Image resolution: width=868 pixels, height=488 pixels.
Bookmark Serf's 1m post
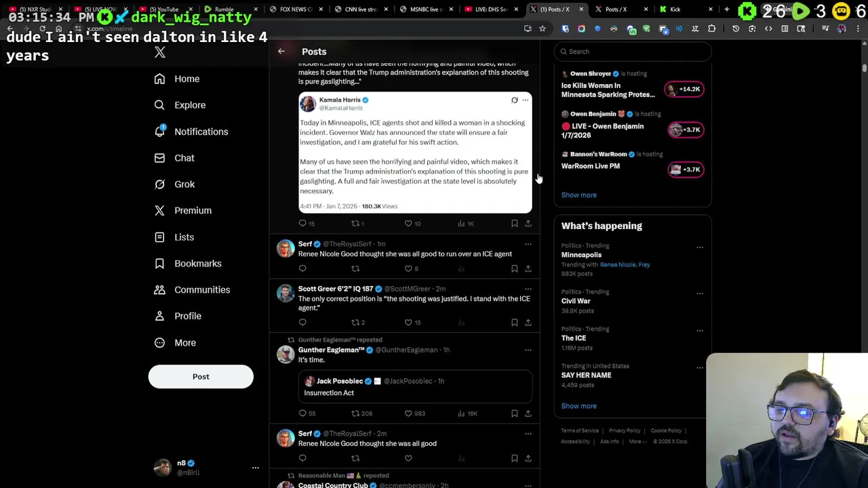pyautogui.click(x=515, y=268)
